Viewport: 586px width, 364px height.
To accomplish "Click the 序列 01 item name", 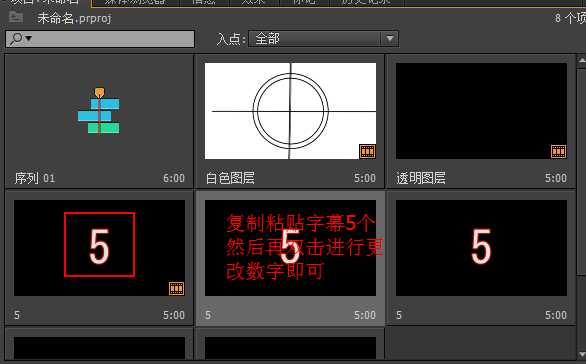I will click(34, 178).
